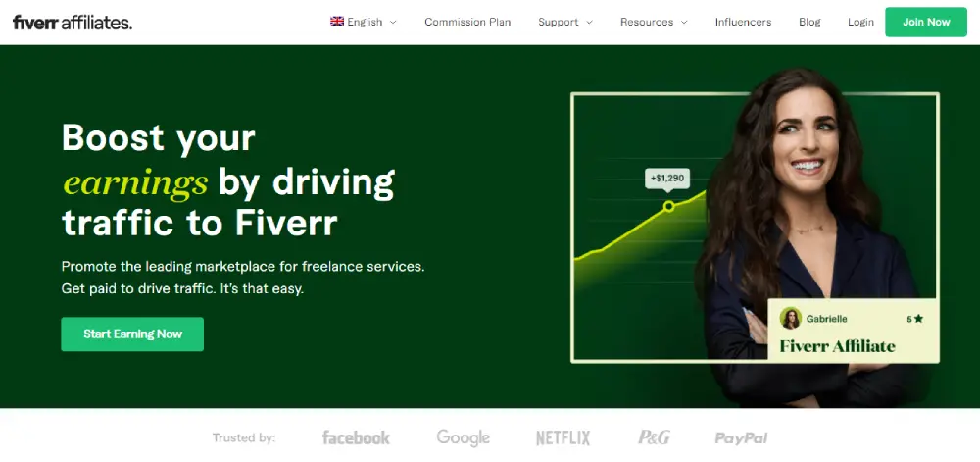This screenshot has width=980, height=462.
Task: Open the Login page
Action: click(860, 22)
